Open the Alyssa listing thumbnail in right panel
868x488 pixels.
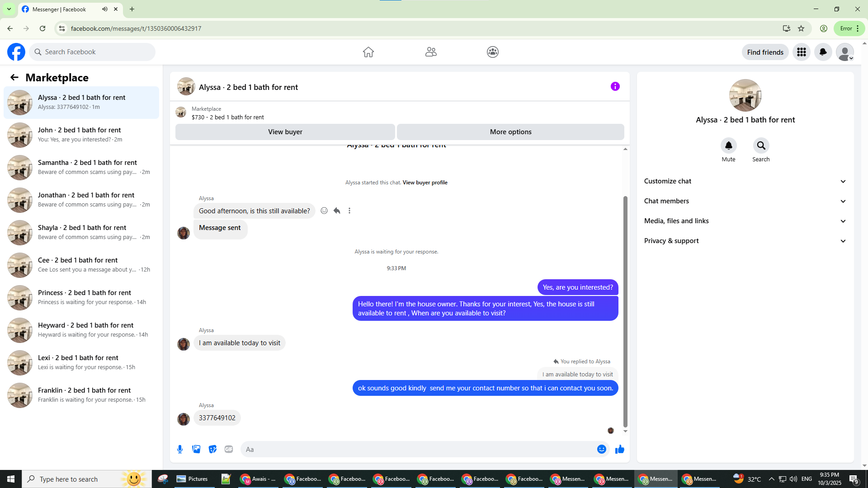tap(745, 95)
